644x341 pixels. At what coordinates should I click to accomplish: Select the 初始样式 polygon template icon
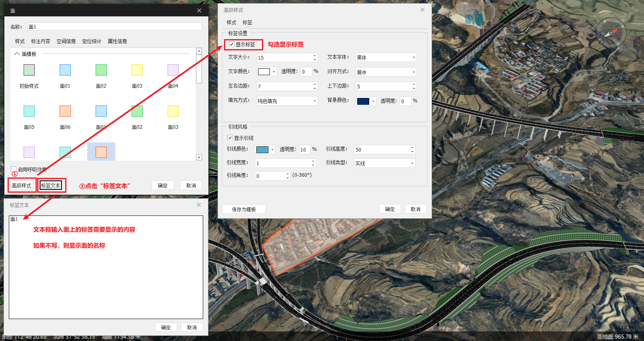(x=29, y=70)
